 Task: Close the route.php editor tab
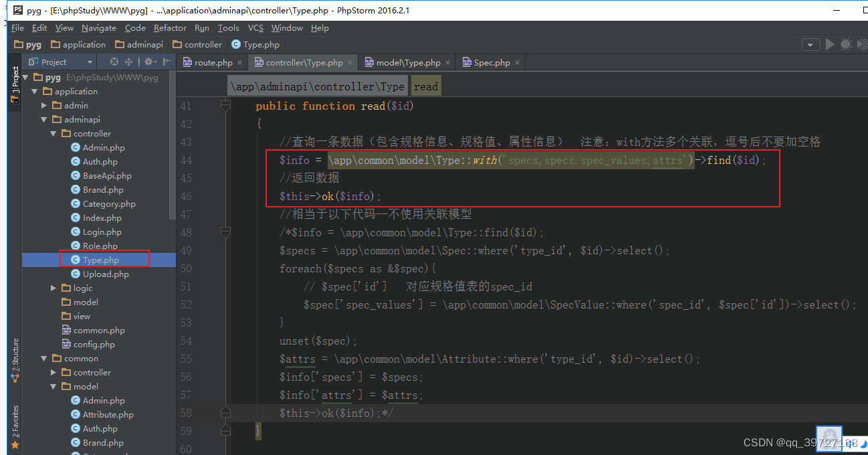pos(240,63)
